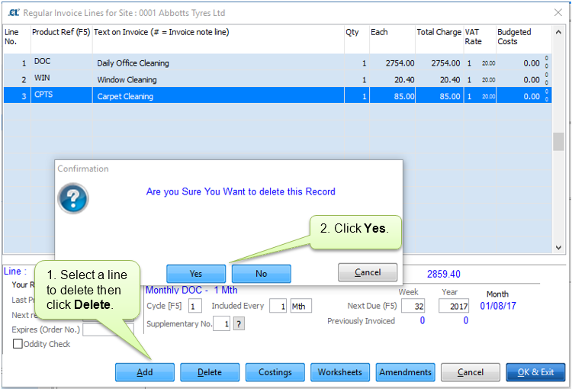Click the CPTS product ref cell

62,95
